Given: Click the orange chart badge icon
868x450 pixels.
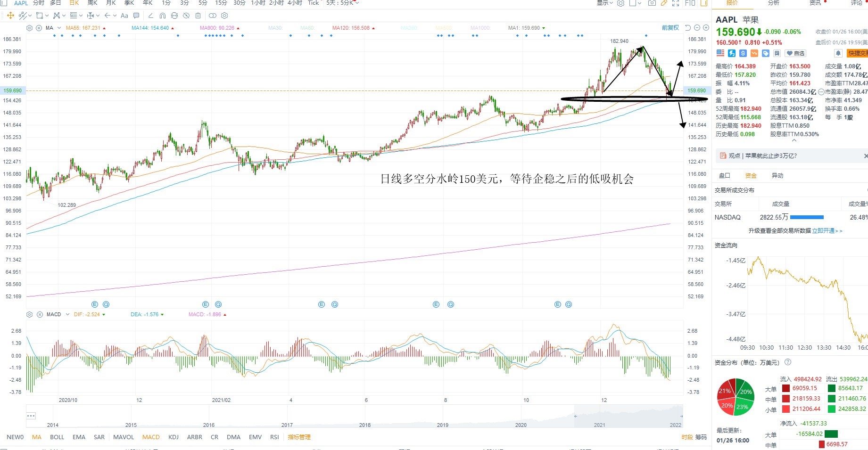Looking at the screenshot, I should click(x=754, y=53).
